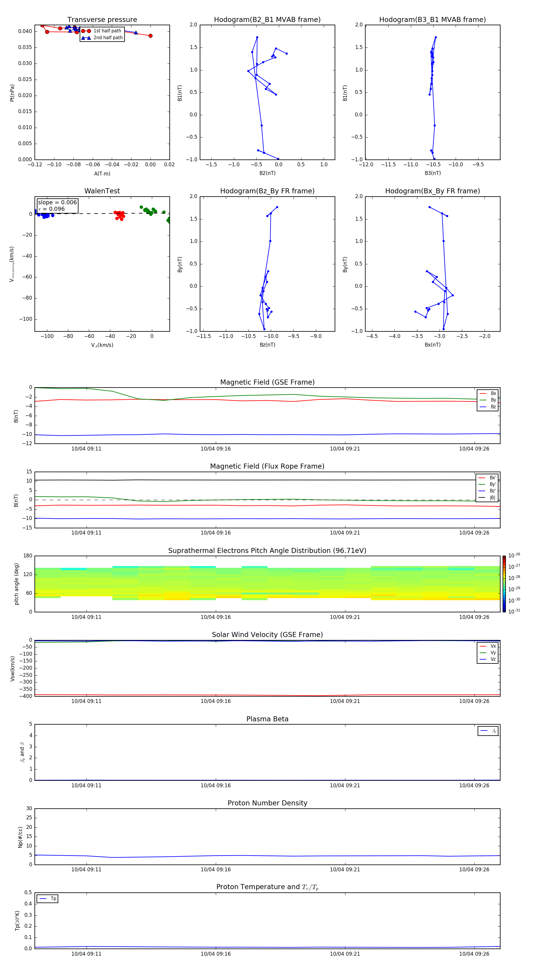Image resolution: width=535 pixels, height=980 pixels.
Task: Click "10/04 09:11" tick under proton temperature plot
Action: click(86, 954)
